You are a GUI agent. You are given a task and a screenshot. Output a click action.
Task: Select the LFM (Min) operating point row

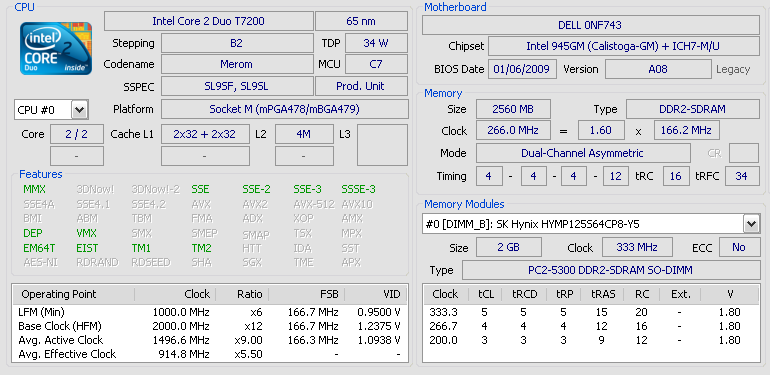click(x=210, y=312)
